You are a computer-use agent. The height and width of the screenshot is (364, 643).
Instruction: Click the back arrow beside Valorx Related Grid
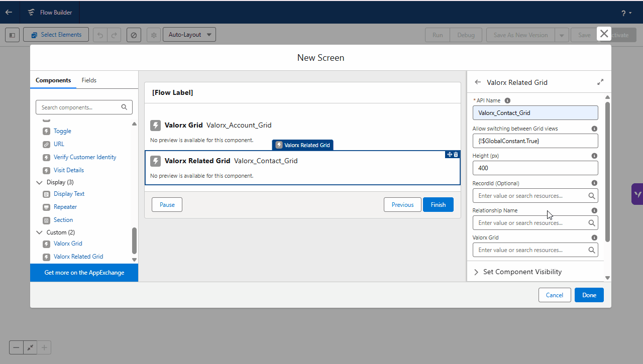(x=478, y=82)
